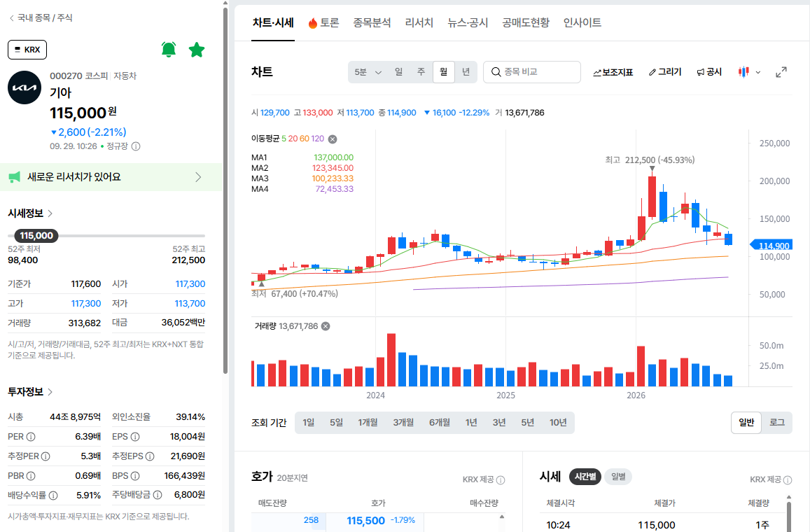Toggle the 공시 disclosure markers
The image size is (810, 532).
pos(708,72)
